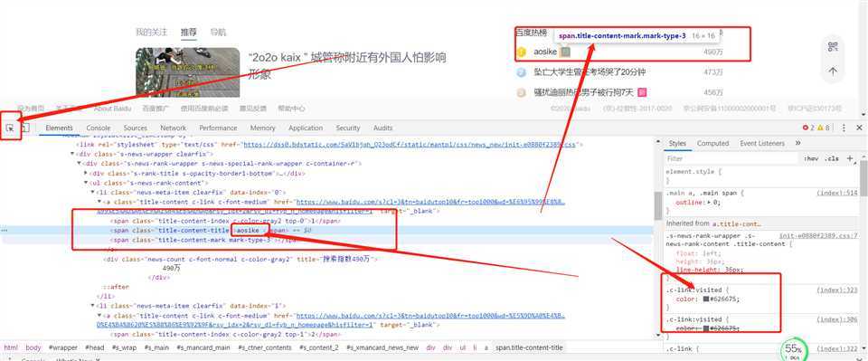Open (index):514 source link
Image resolution: width=868 pixels, height=361 pixels.
836,194
